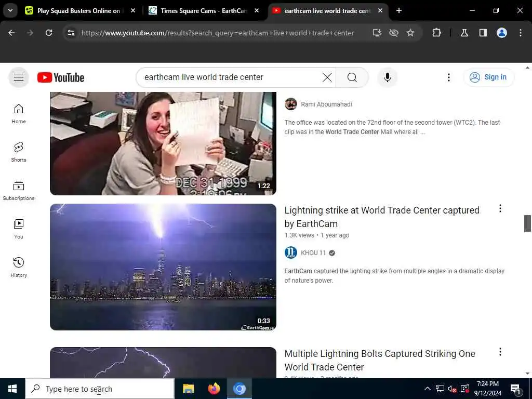532x399 pixels.
Task: Visit the KHOU 11 channel name
Action: 313,253
